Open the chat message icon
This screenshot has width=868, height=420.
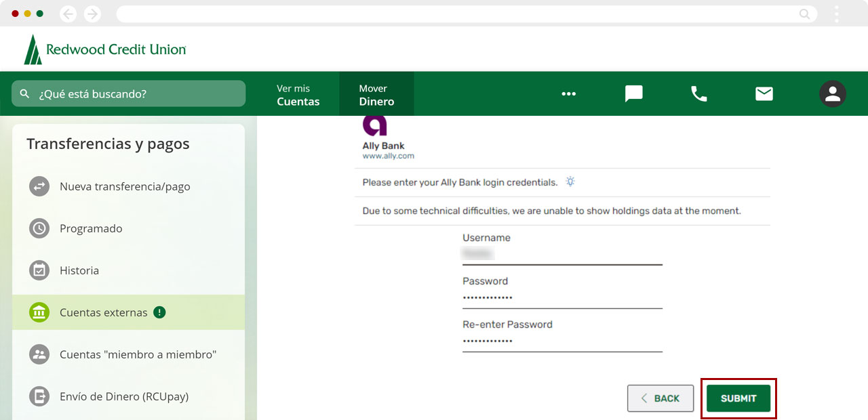[633, 93]
